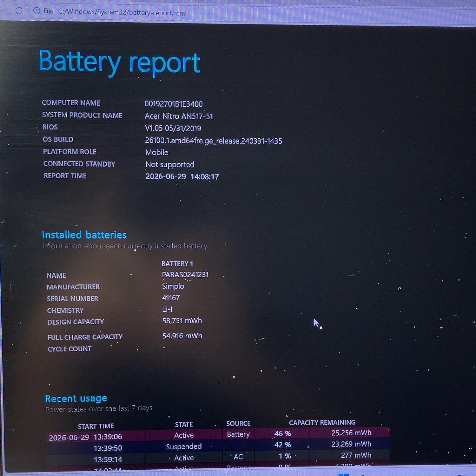476x476 pixels.
Task: Select the Installed batteries heading
Action: click(84, 235)
